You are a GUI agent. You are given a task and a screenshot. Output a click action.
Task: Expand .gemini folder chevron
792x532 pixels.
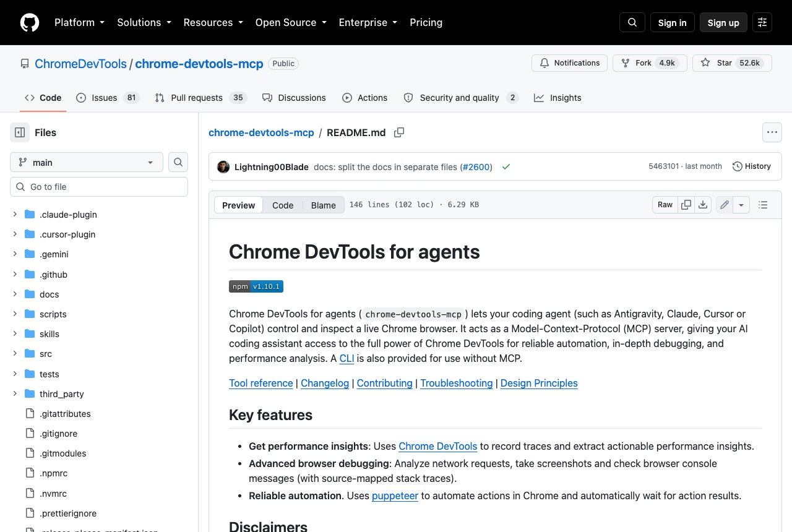tap(15, 254)
